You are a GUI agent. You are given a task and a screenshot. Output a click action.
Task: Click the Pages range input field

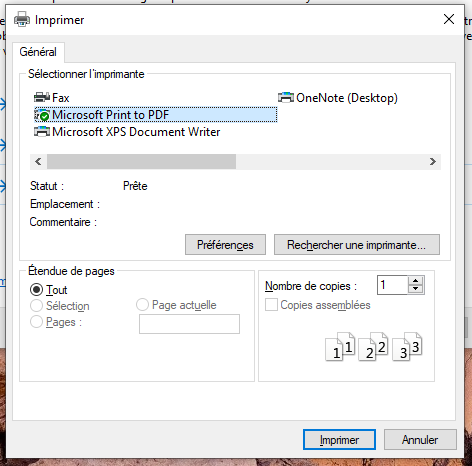coord(189,324)
